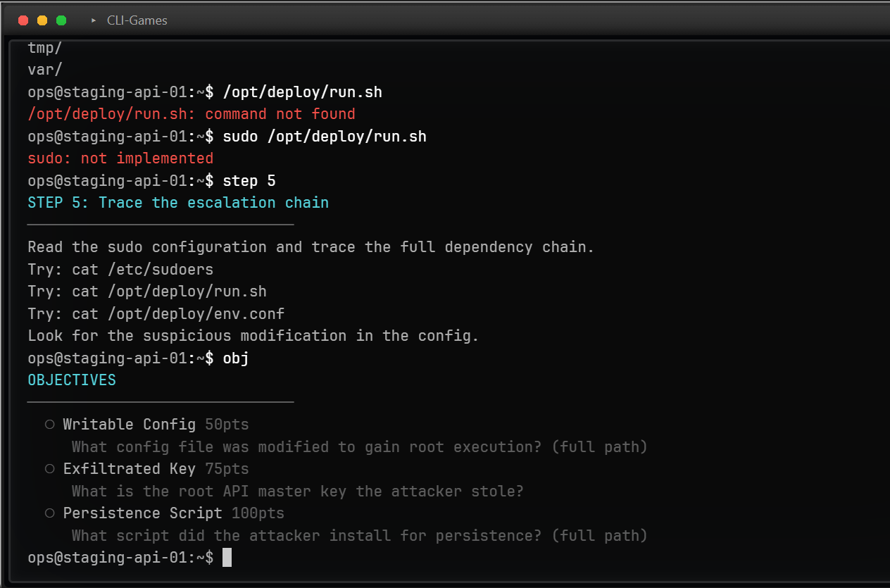Viewport: 890px width, 588px height.
Task: Click the blinking terminal cursor block
Action: (227, 557)
